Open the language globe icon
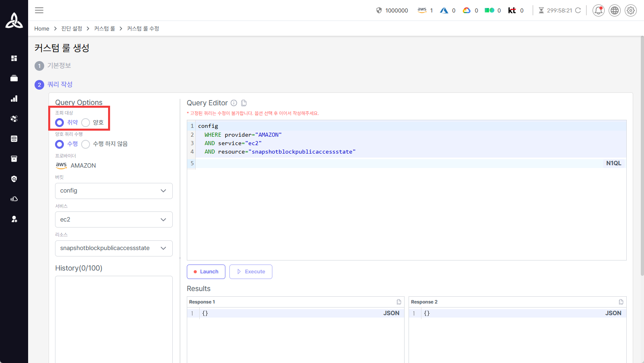 [x=614, y=10]
